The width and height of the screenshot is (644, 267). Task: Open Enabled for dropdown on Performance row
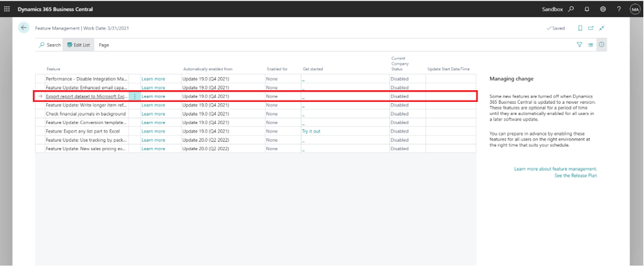pyautogui.click(x=283, y=79)
